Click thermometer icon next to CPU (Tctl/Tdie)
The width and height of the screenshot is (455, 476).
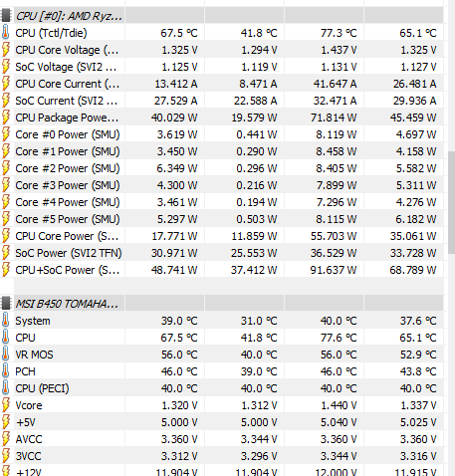(6, 33)
